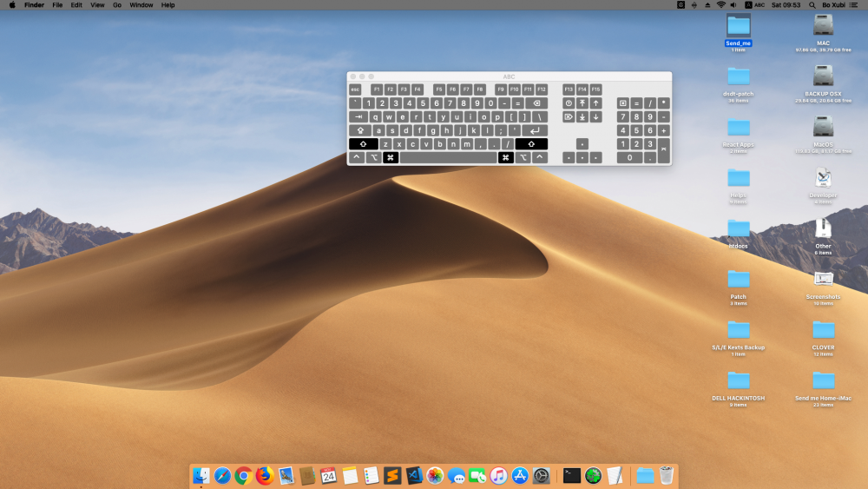This screenshot has height=489, width=868.
Task: Open Messages from the Dock
Action: click(x=457, y=476)
